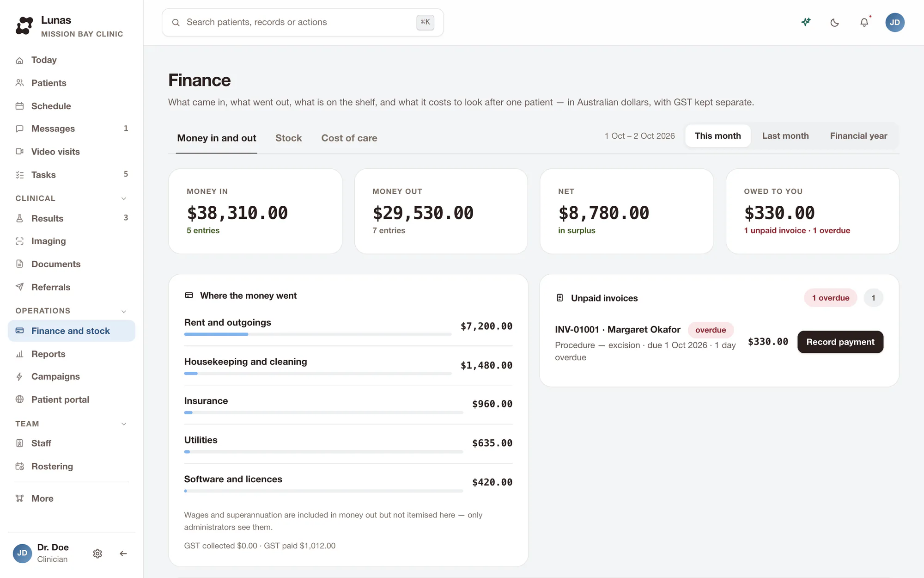924x578 pixels.
Task: Collapse the sidebar with the left arrow
Action: 123,553
